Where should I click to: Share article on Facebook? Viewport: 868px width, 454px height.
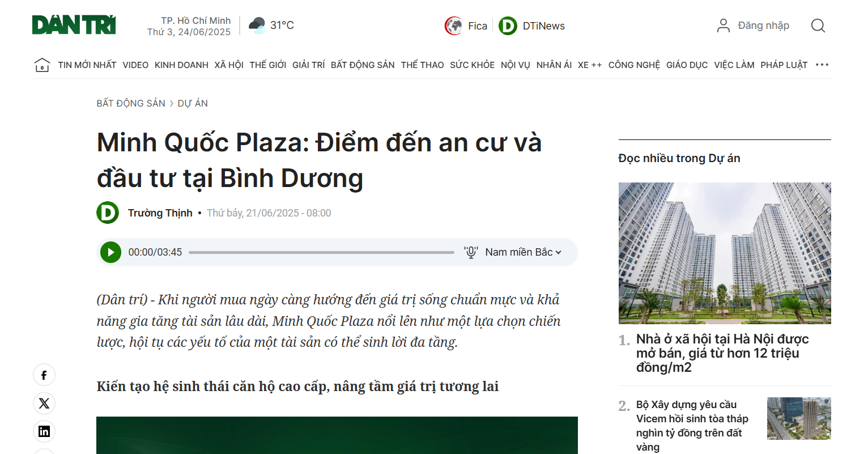pos(44,375)
